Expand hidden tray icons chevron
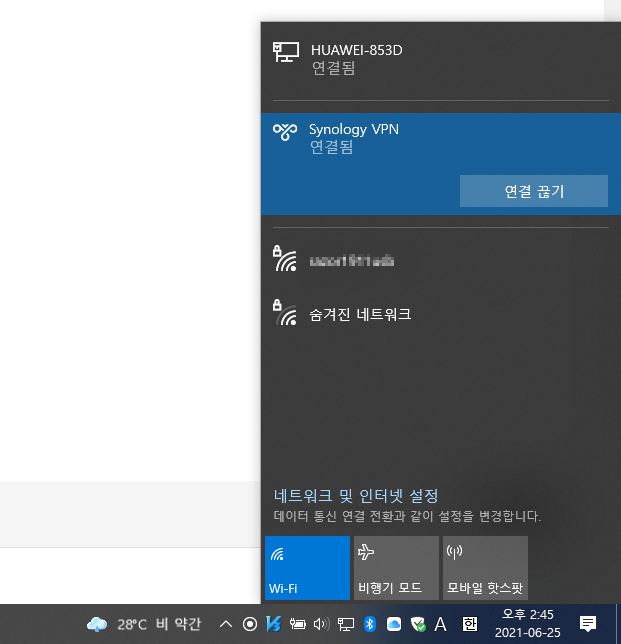 (x=226, y=624)
